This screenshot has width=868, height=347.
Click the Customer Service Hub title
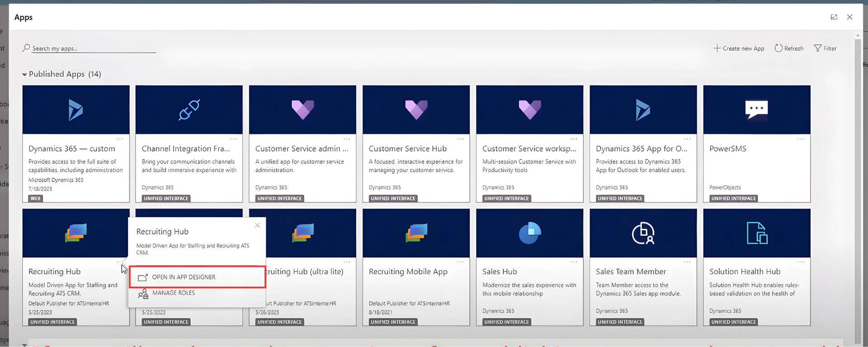[x=408, y=148]
